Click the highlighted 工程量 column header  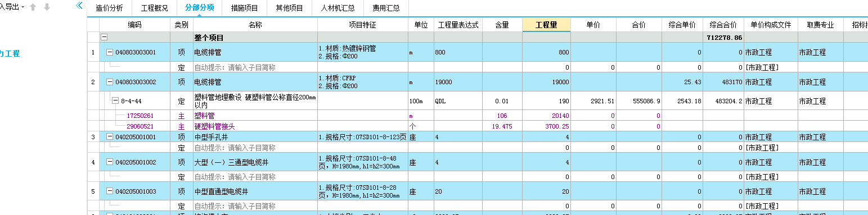(546, 25)
